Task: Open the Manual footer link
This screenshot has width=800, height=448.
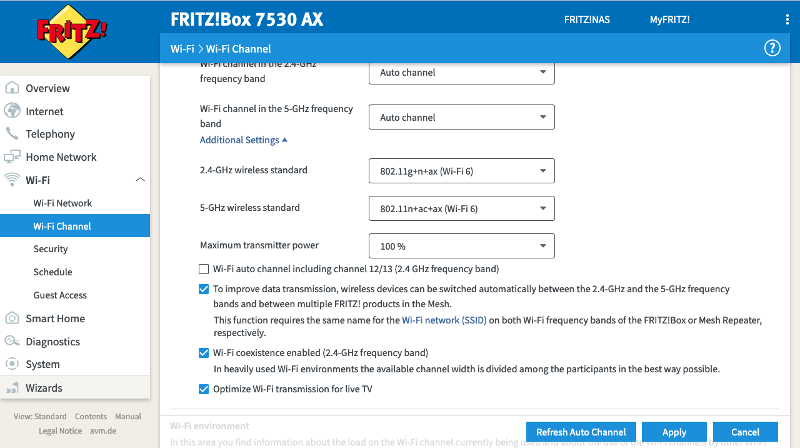Action: [x=128, y=416]
